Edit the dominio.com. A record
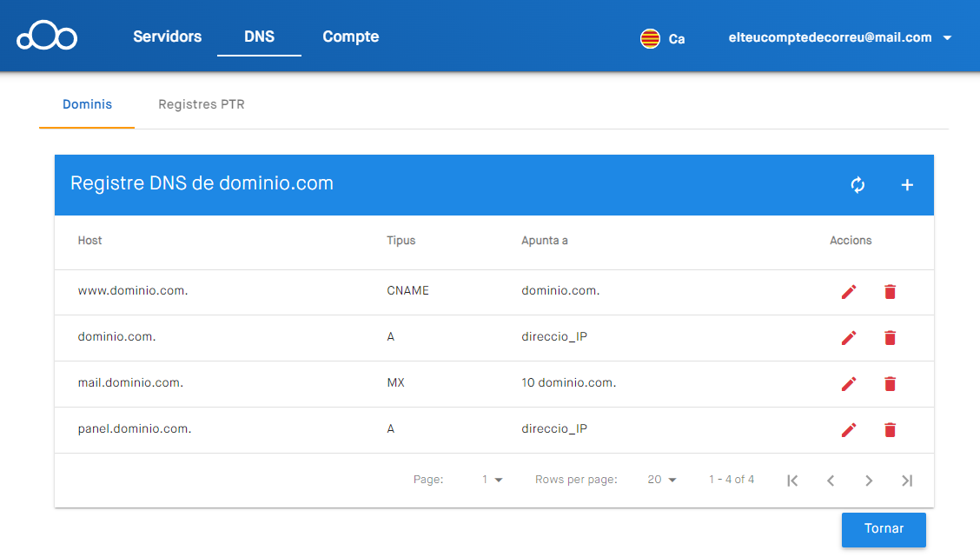 pos(849,337)
